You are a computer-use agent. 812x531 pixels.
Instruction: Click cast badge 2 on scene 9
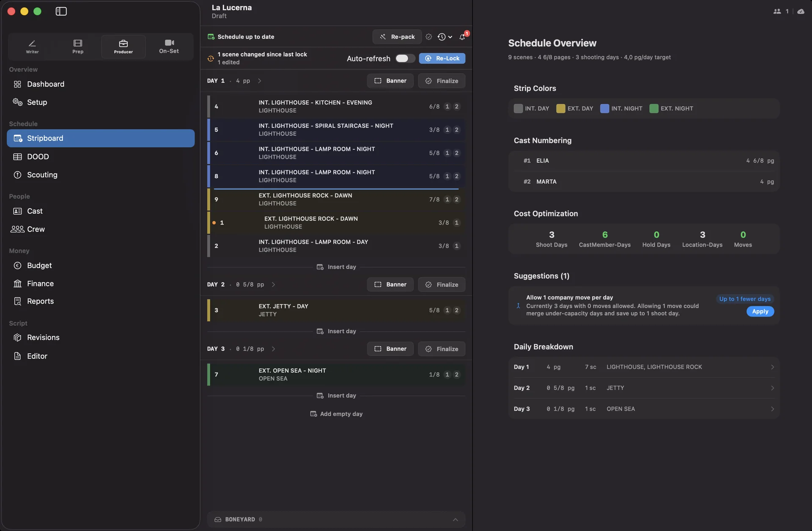[456, 200]
